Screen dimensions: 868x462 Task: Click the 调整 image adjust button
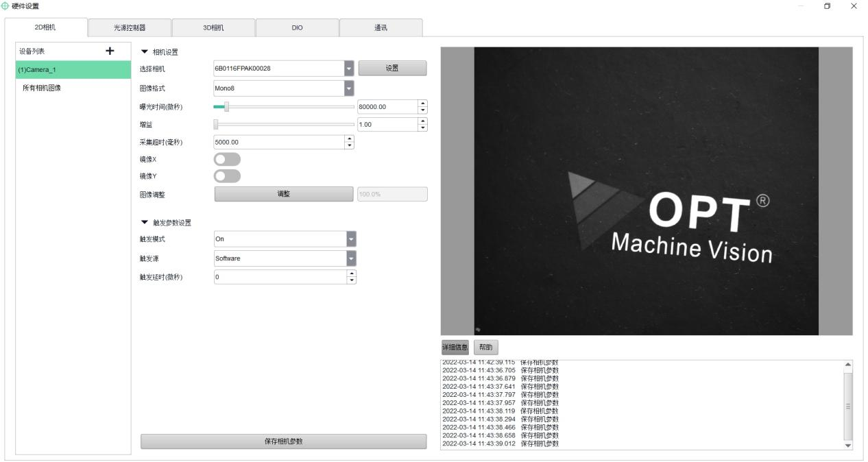(283, 194)
